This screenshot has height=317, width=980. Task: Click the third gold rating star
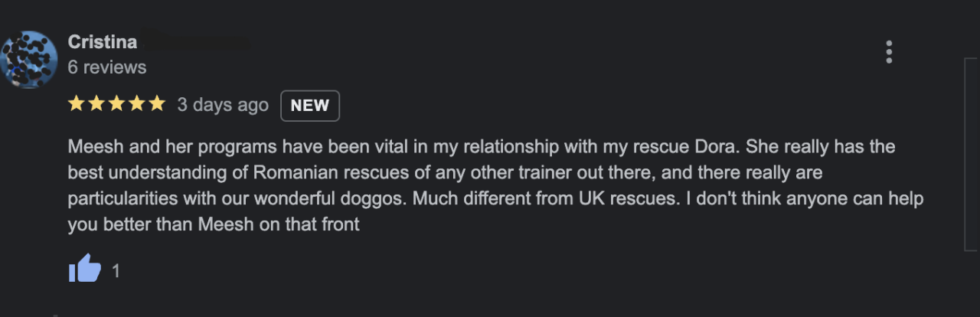[116, 104]
